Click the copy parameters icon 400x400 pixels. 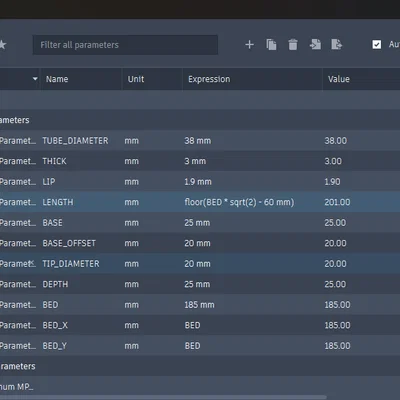click(271, 45)
